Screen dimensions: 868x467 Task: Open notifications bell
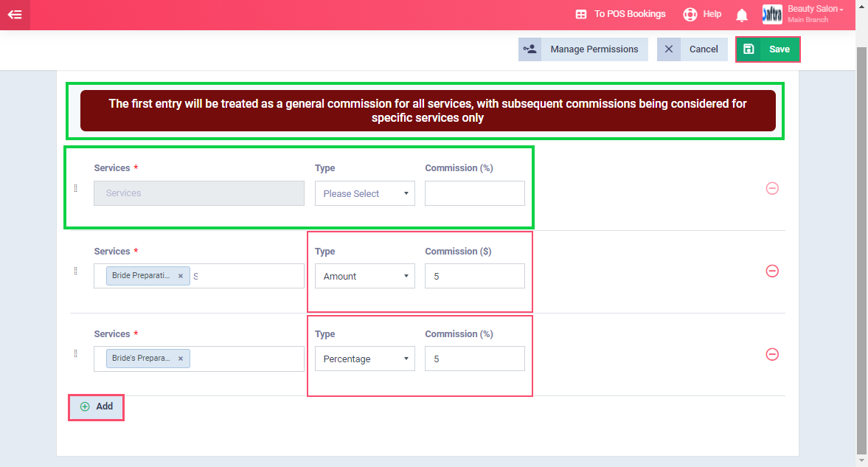[x=742, y=15]
